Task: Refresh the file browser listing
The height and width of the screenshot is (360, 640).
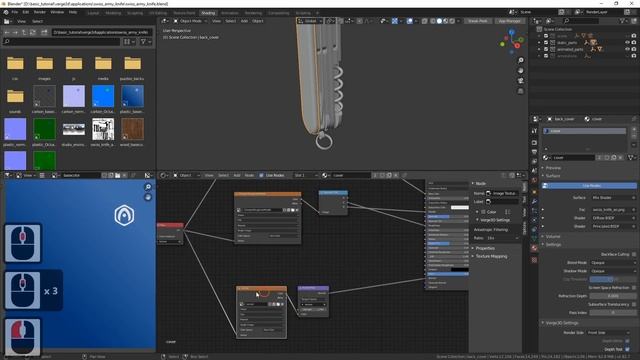Action: [x=33, y=32]
